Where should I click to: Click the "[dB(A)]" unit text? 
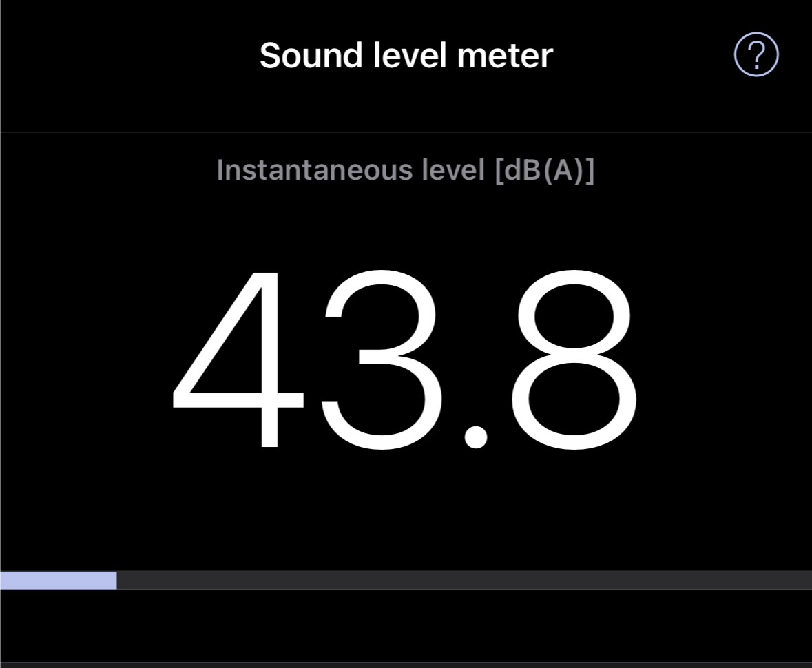544,170
